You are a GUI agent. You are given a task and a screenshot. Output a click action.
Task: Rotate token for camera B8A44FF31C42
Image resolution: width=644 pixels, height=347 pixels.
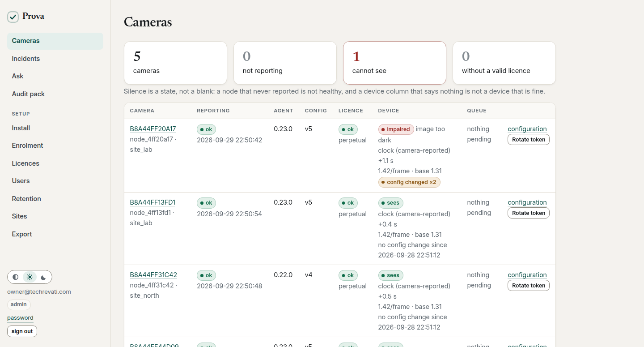click(529, 286)
